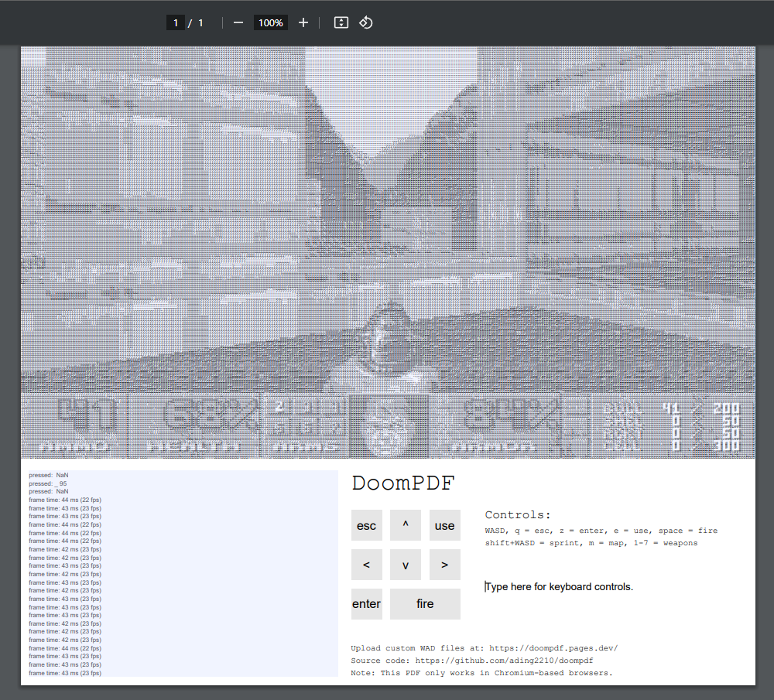The height and width of the screenshot is (700, 774).
Task: Click the Chromium-based browsers note
Action: 481,673
